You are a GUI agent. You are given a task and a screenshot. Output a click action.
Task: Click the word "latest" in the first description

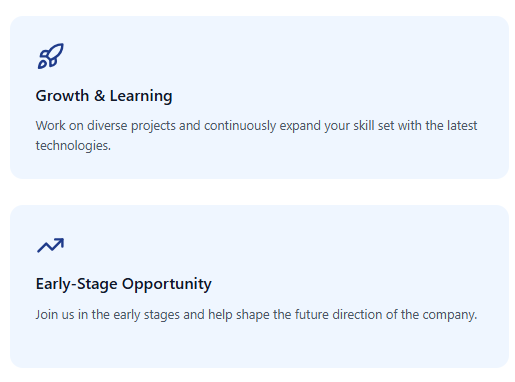pyautogui.click(x=462, y=126)
